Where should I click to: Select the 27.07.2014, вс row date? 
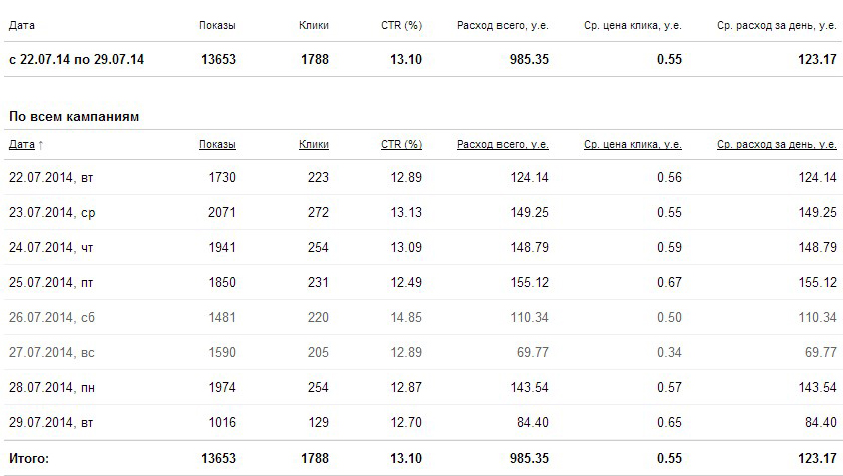[x=52, y=352]
